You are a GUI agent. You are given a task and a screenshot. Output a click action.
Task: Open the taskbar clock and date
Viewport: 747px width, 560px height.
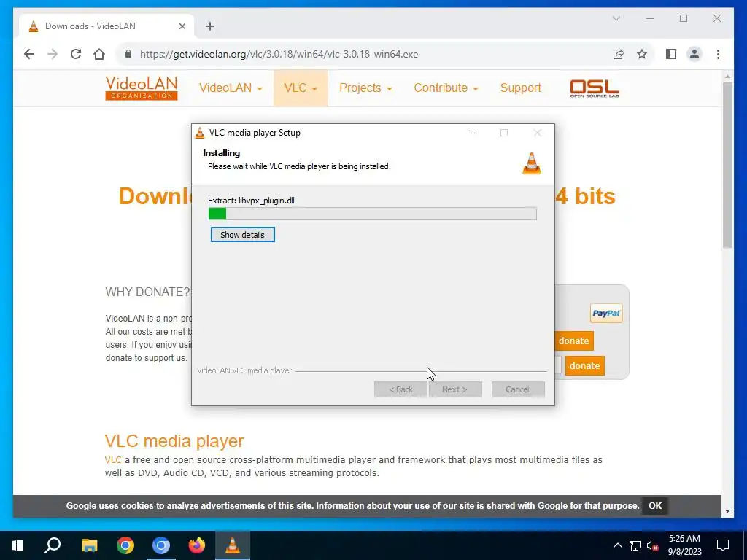tap(684, 545)
